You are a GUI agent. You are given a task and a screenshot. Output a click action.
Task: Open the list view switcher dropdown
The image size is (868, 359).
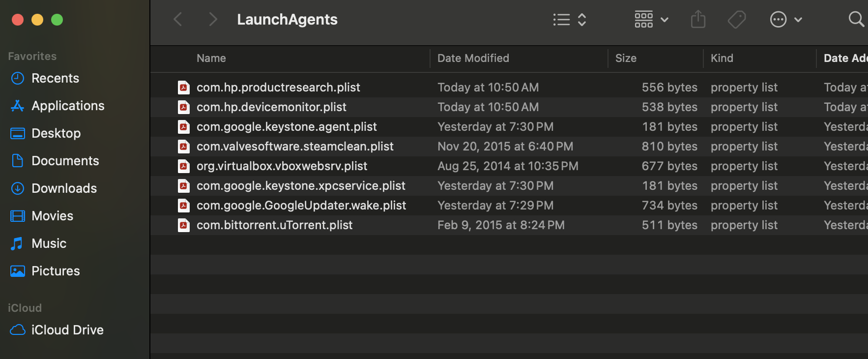(569, 20)
